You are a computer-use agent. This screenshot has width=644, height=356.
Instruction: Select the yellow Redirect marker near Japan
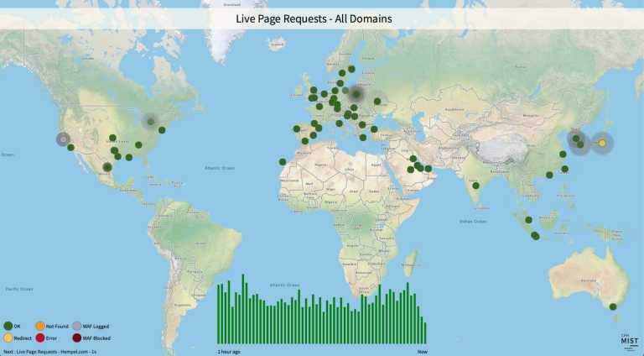point(602,144)
